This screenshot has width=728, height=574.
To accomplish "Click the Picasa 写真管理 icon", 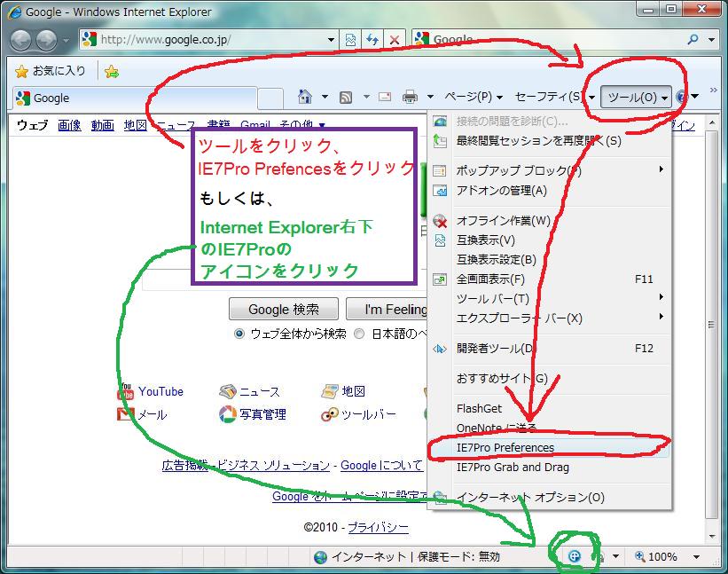I will (228, 413).
